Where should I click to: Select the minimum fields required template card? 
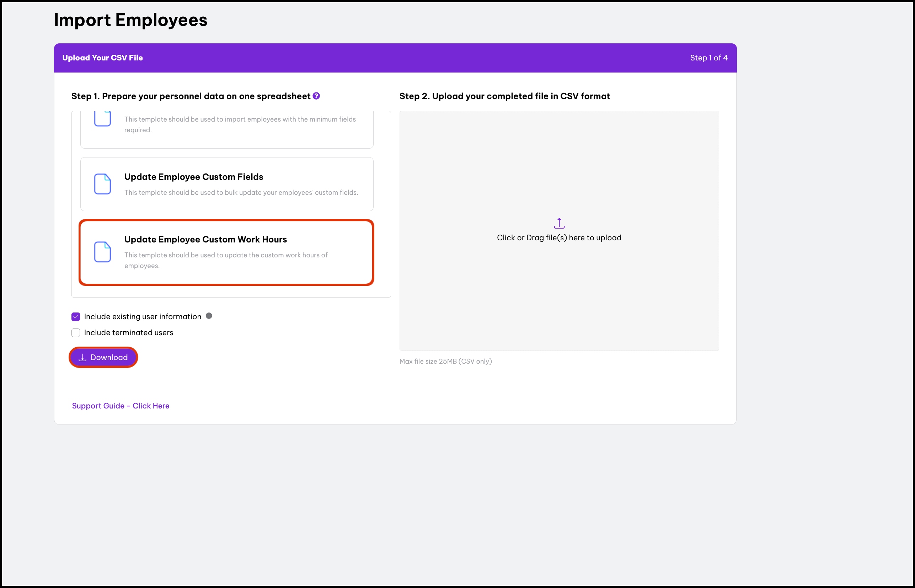point(227,130)
